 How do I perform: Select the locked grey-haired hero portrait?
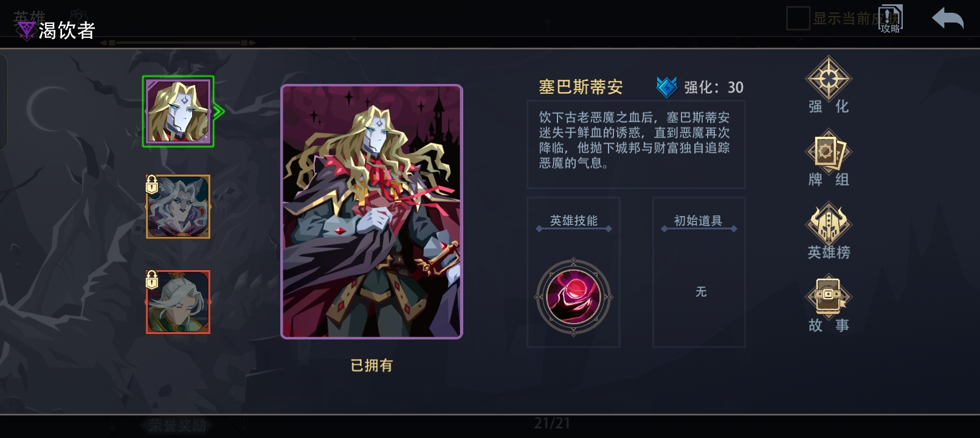click(178, 207)
